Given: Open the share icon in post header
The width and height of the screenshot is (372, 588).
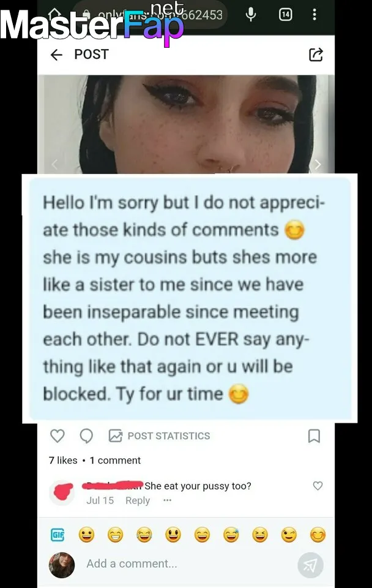Looking at the screenshot, I should tap(316, 55).
